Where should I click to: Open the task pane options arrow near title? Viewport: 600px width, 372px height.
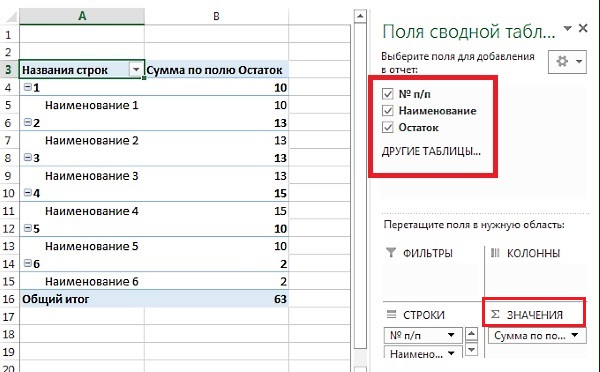pyautogui.click(x=567, y=28)
